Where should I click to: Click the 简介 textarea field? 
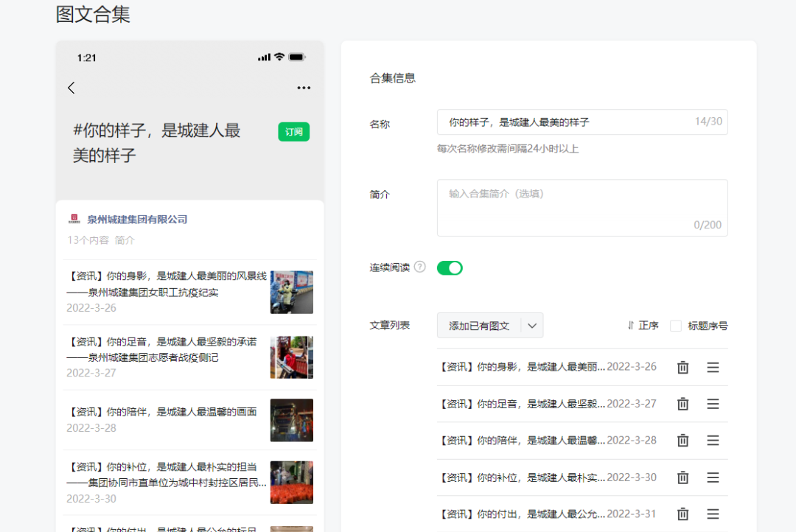pyautogui.click(x=582, y=207)
